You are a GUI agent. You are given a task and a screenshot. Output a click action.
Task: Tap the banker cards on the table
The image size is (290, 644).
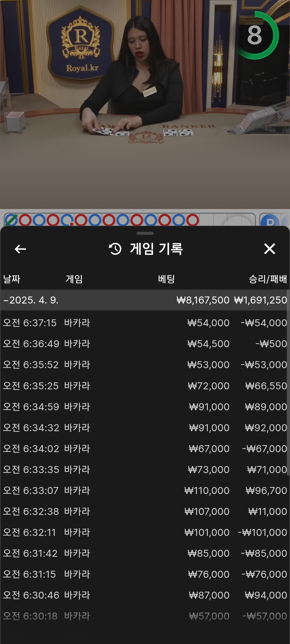pos(178,132)
